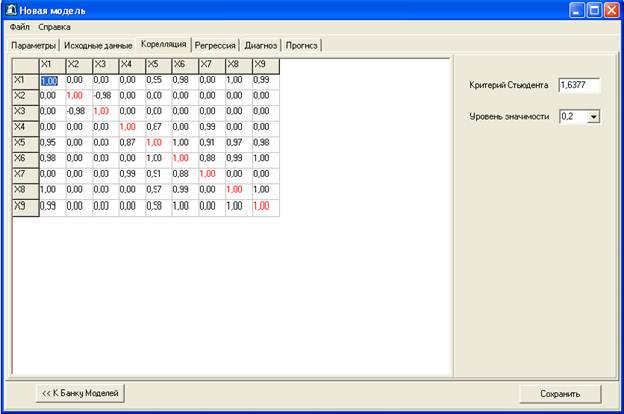Select column header X5

tap(159, 66)
